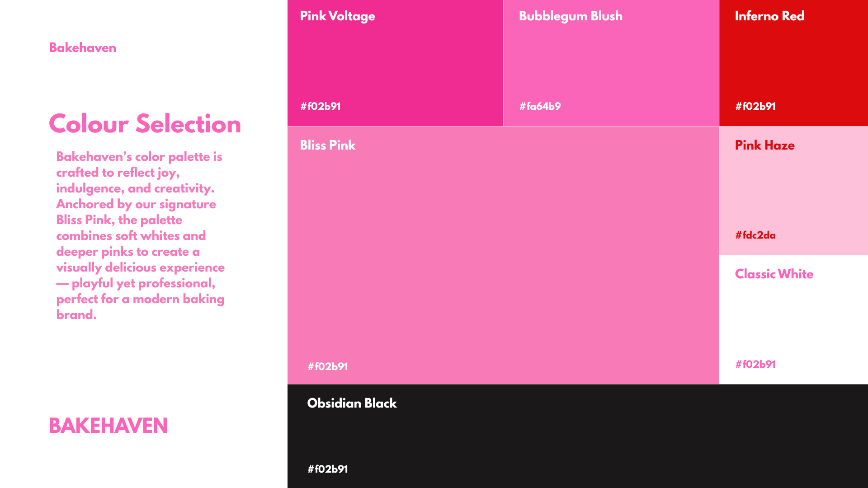Screen dimensions: 868x488
Task: Click the "Pink Haze" label text
Action: pos(764,145)
